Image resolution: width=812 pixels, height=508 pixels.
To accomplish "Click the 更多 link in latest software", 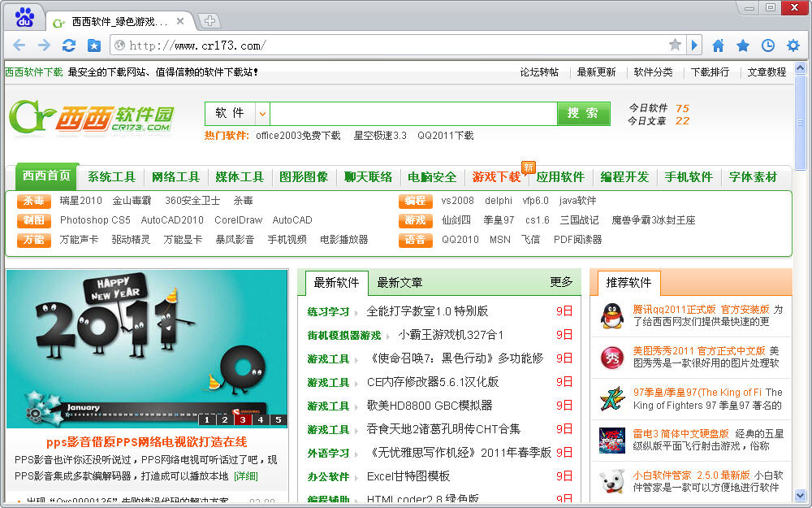I will point(561,282).
